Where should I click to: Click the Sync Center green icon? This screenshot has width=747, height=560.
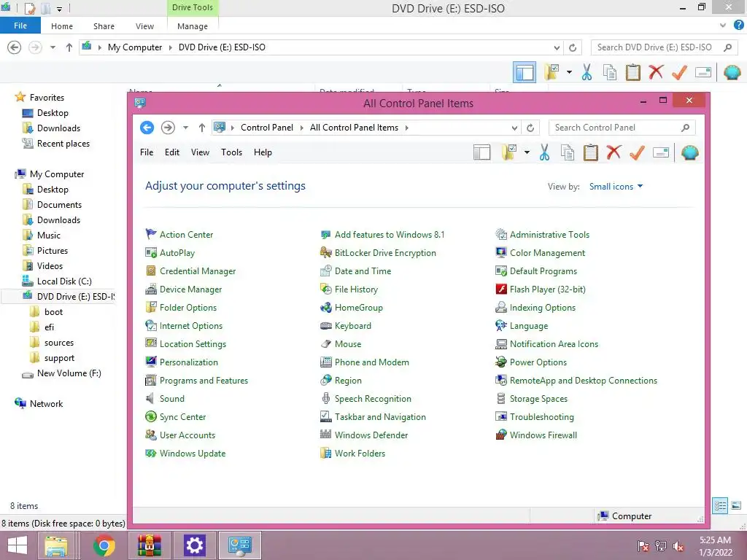[x=150, y=416]
